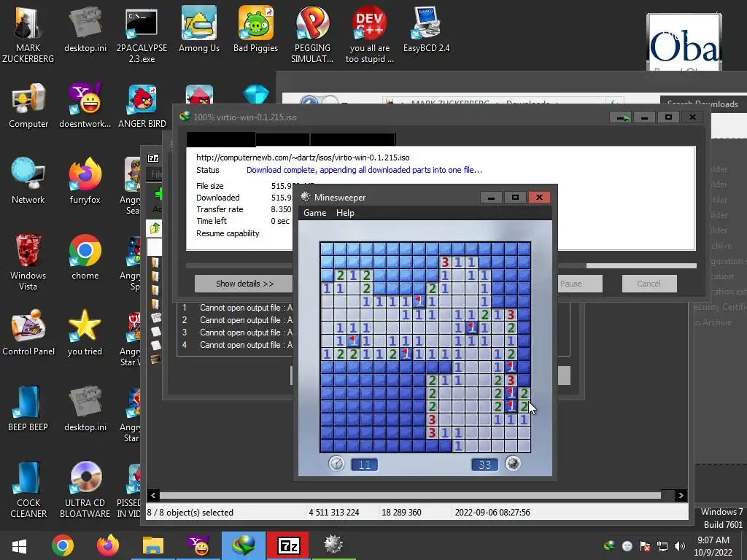This screenshot has width=747, height=560.
Task: Open the Minesweeper Game menu
Action: [x=315, y=213]
